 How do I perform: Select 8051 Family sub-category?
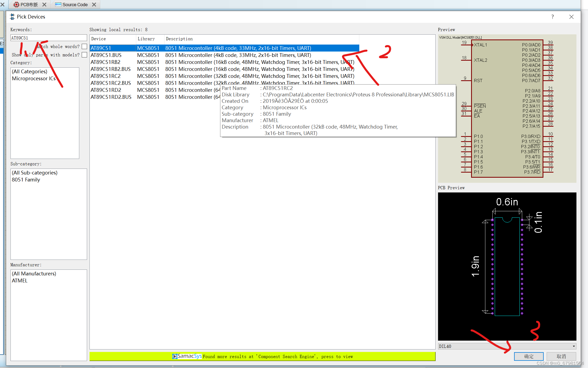26,180
